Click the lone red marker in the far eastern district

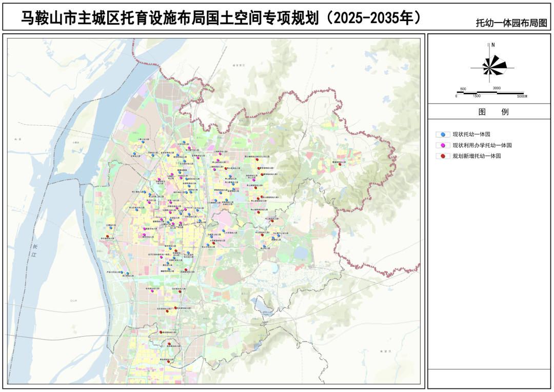pyautogui.click(x=340, y=164)
